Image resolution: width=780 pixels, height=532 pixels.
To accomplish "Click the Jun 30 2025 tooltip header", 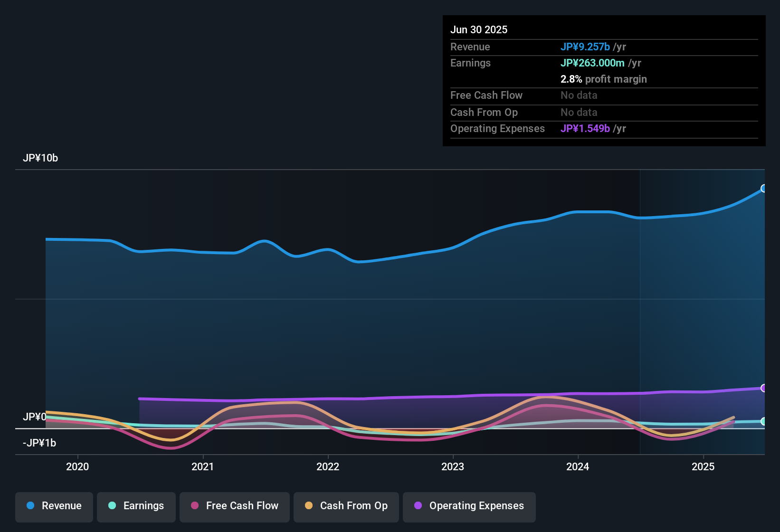I will [479, 29].
